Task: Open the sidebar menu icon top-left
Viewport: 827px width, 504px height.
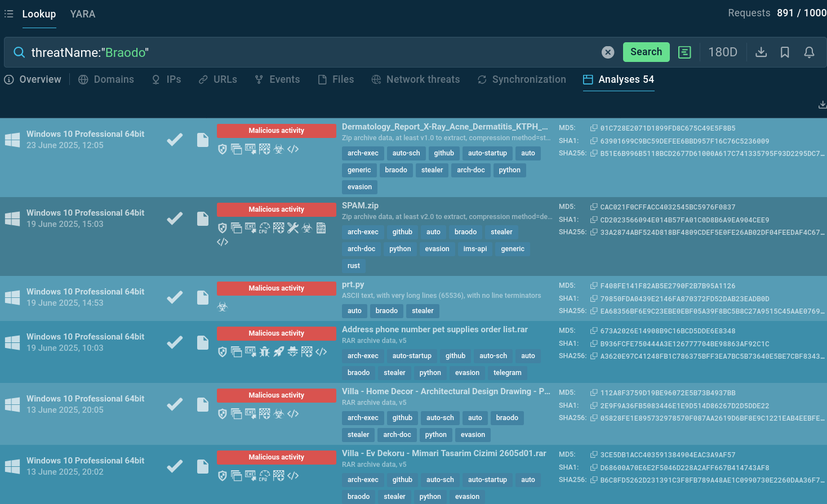Action: point(8,14)
